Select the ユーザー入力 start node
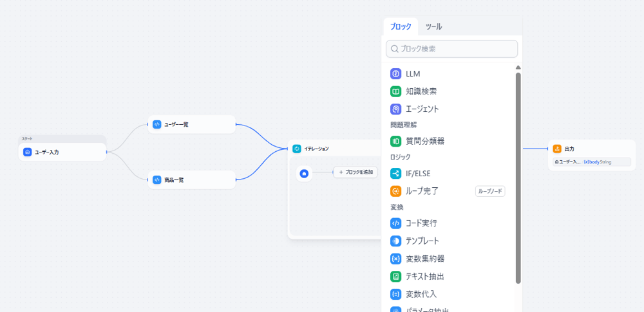The height and width of the screenshot is (312, 644). pyautogui.click(x=62, y=152)
